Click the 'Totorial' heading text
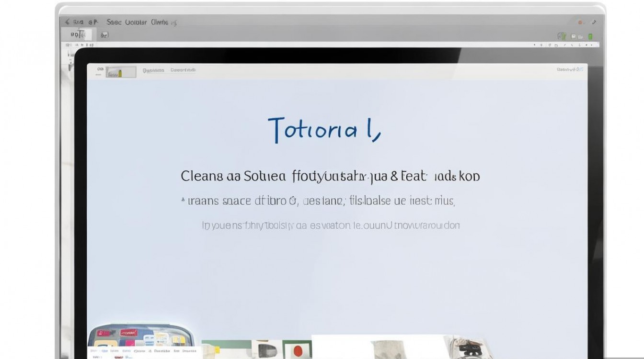The image size is (644, 359). [x=324, y=129]
